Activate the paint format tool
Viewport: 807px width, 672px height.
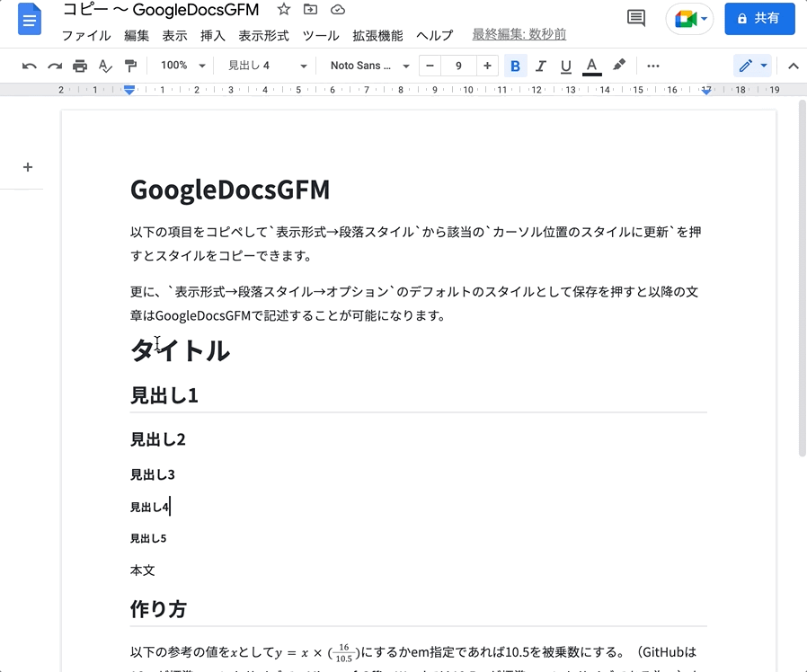pyautogui.click(x=130, y=66)
